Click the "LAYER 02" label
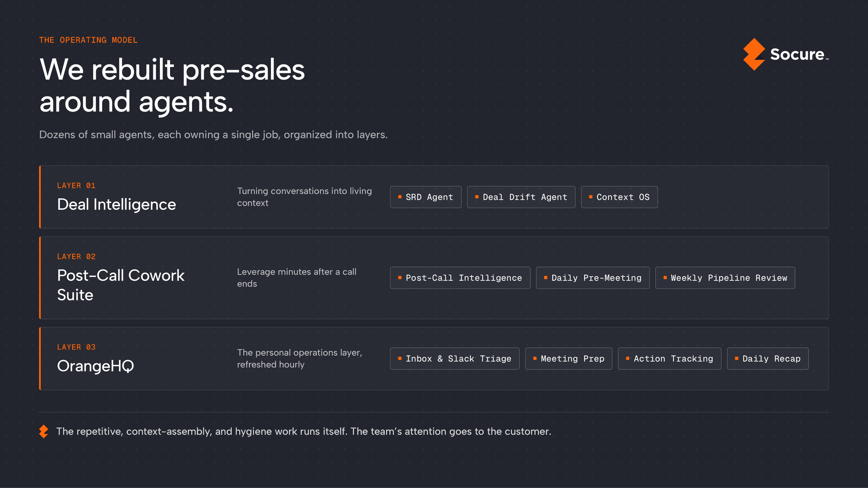This screenshot has height=488, width=868. [x=76, y=257]
